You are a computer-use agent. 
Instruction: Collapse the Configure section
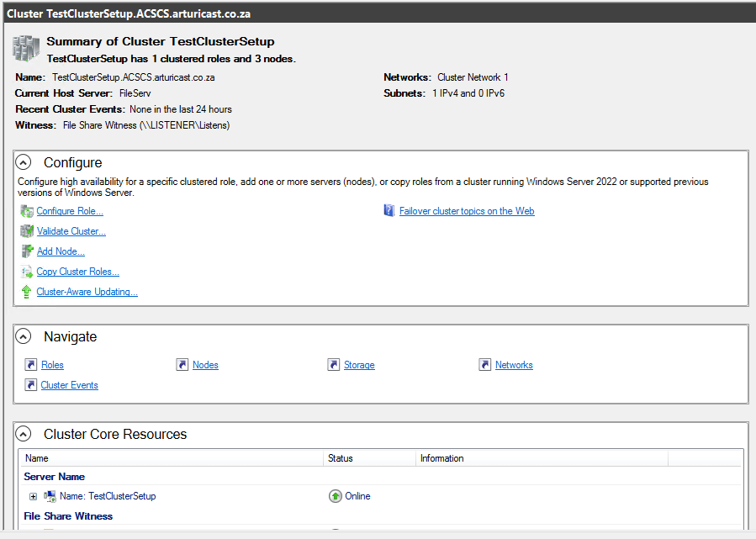click(x=24, y=163)
